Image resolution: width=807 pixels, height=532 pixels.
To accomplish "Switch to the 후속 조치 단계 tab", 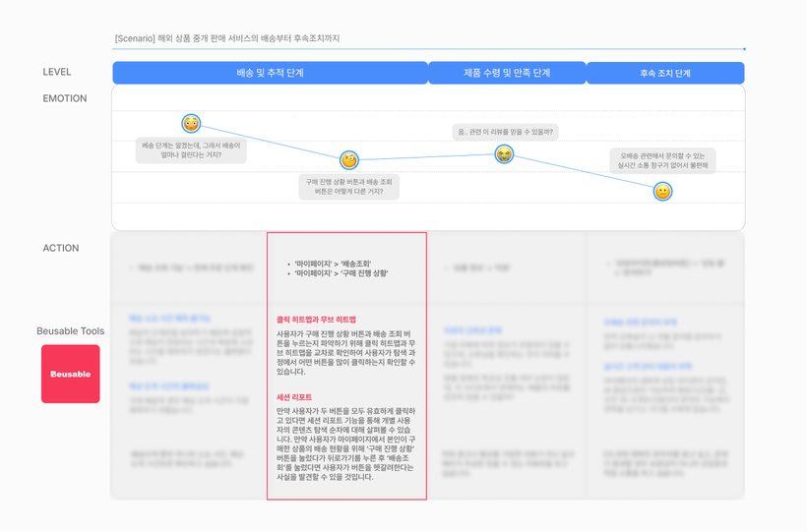I will [665, 73].
